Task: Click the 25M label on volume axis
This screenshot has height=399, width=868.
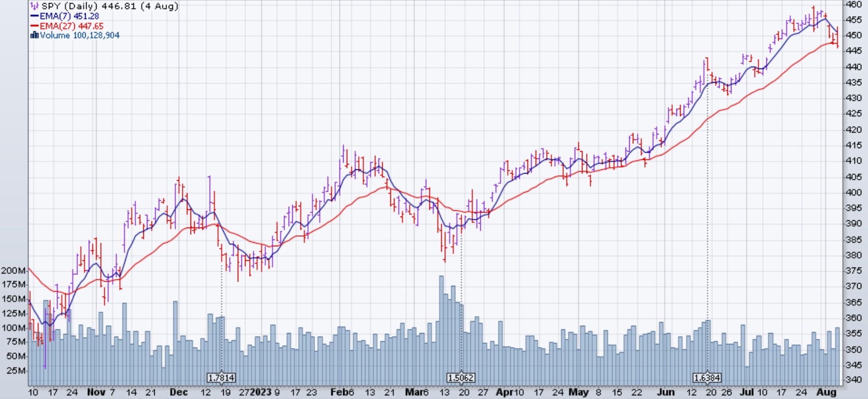Action: 17,370
